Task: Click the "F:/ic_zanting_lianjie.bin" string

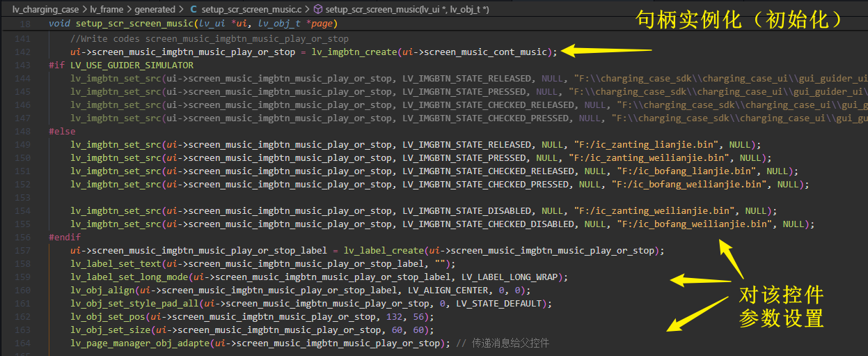Action: pyautogui.click(x=649, y=144)
